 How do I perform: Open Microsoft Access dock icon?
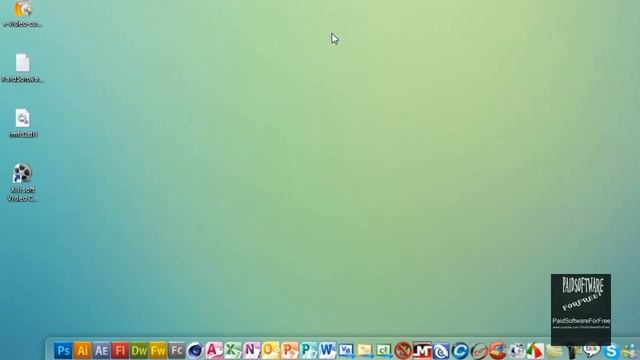click(x=214, y=351)
